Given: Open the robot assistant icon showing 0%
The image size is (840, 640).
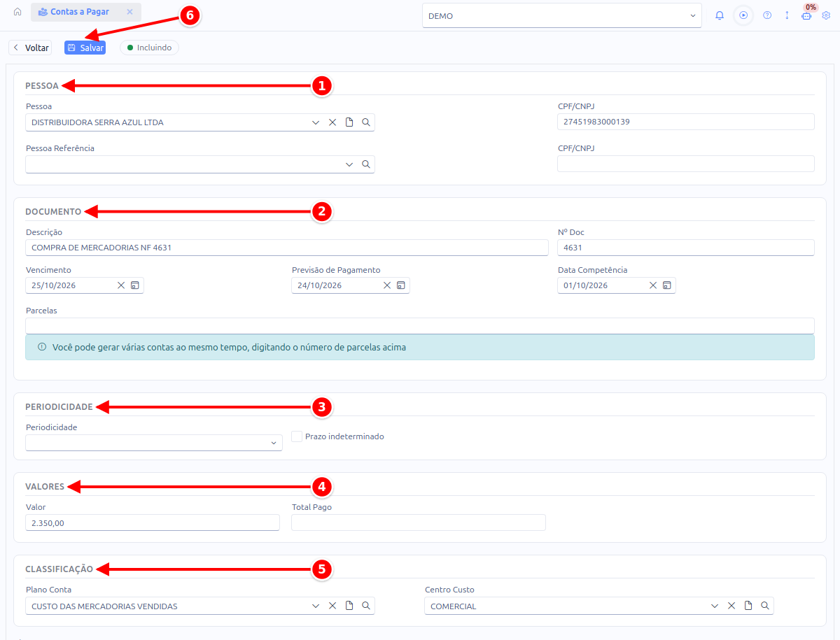Looking at the screenshot, I should point(806,15).
